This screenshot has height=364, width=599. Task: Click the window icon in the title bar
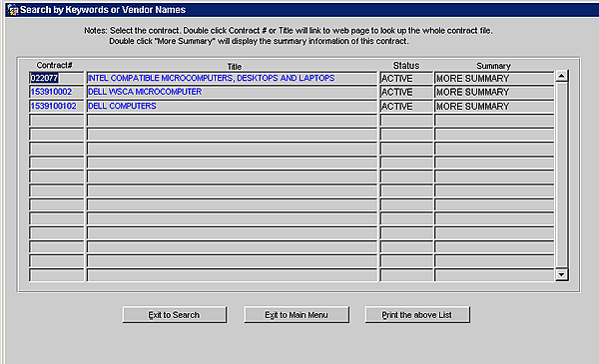coord(13,10)
